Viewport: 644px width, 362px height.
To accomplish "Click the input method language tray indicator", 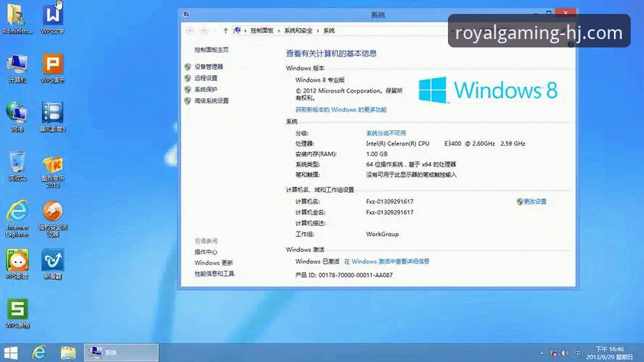I will [578, 353].
